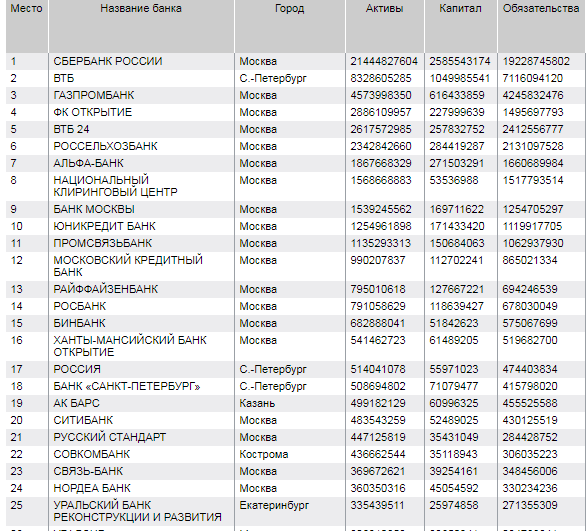Select the СВЯЗЬ-БАНК cell
Image resolution: width=586 pixels, height=531 pixels.
[x=88, y=471]
